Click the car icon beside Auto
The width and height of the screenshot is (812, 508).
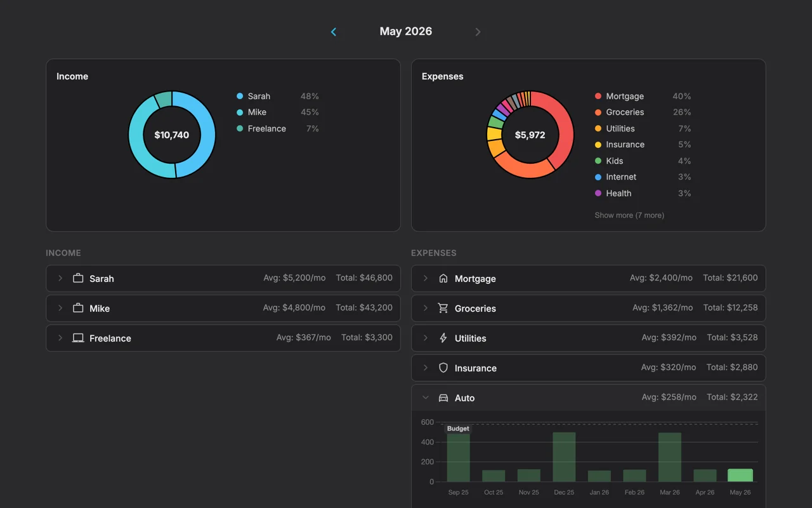443,398
